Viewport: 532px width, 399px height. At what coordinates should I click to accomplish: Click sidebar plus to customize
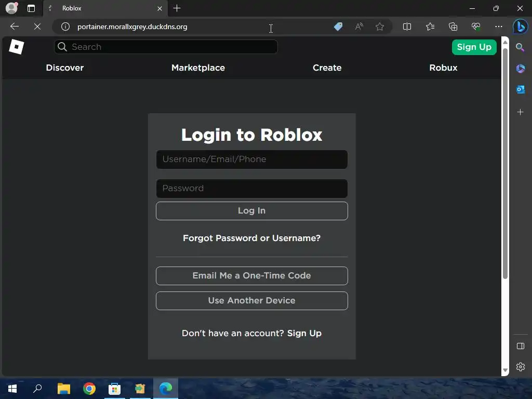click(x=520, y=112)
